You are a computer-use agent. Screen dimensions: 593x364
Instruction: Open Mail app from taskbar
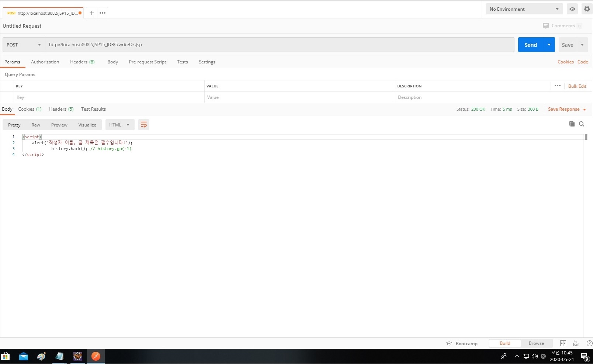click(x=24, y=356)
